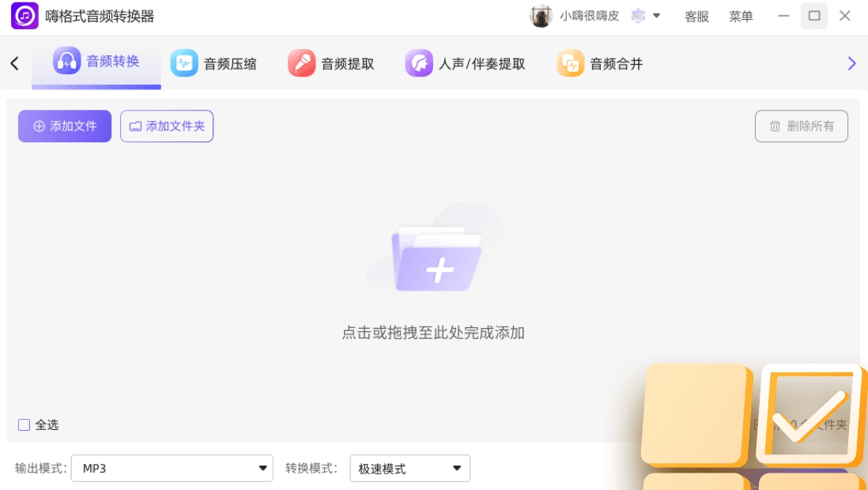The image size is (868, 490).
Task: Click the VIP badge icon beside username
Action: tap(638, 16)
